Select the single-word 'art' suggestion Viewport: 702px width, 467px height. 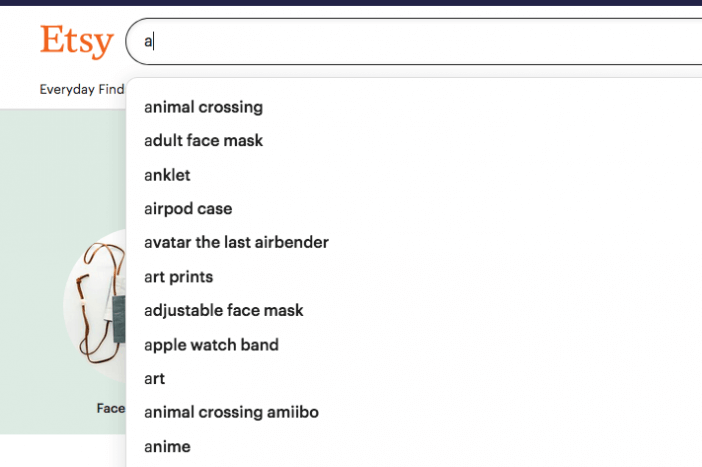pos(414,379)
